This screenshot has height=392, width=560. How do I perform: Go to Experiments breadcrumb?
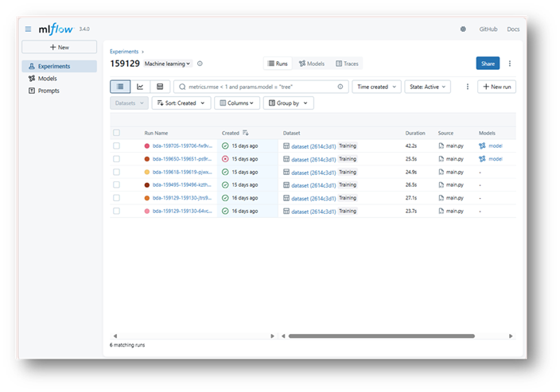(x=124, y=52)
